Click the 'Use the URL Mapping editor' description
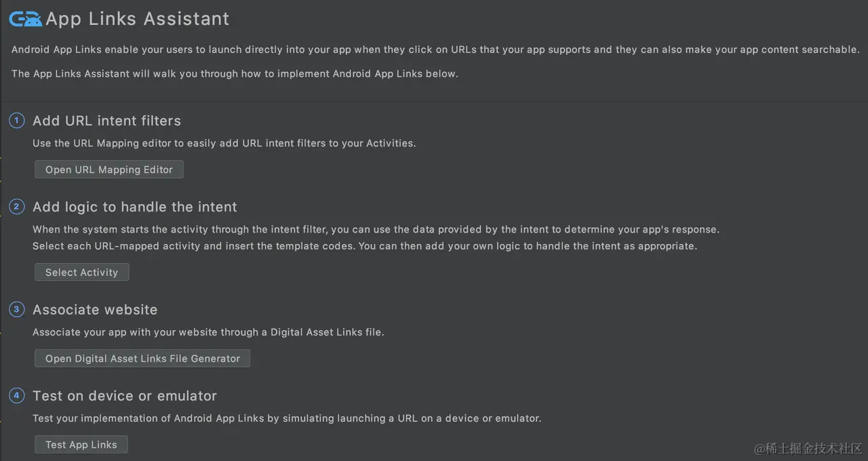 coord(224,143)
